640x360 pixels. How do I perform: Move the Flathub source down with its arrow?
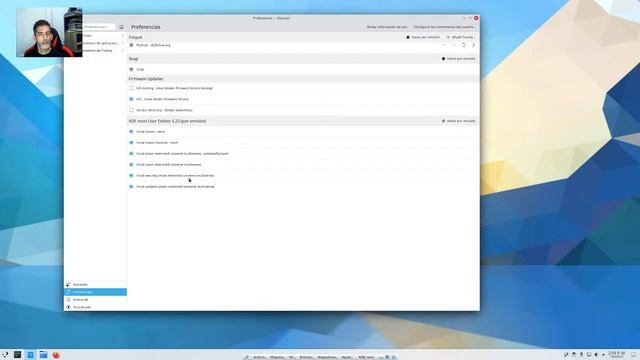(x=453, y=45)
